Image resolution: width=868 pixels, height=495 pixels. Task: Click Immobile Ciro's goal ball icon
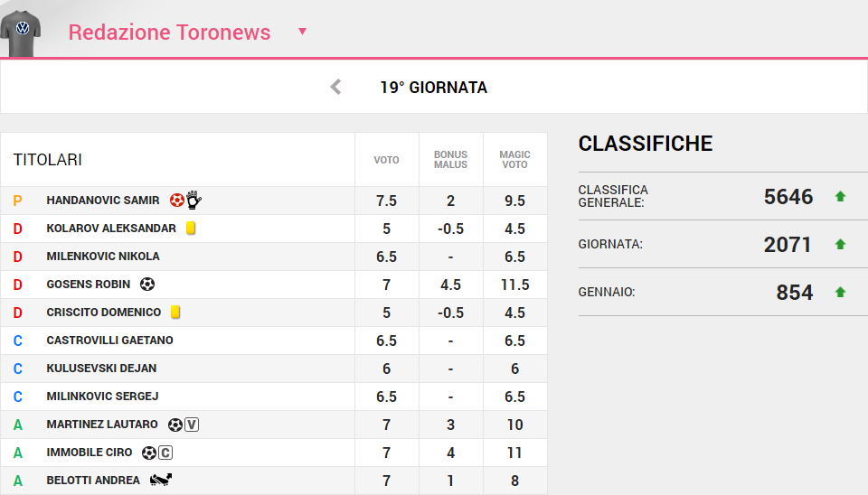(x=149, y=453)
